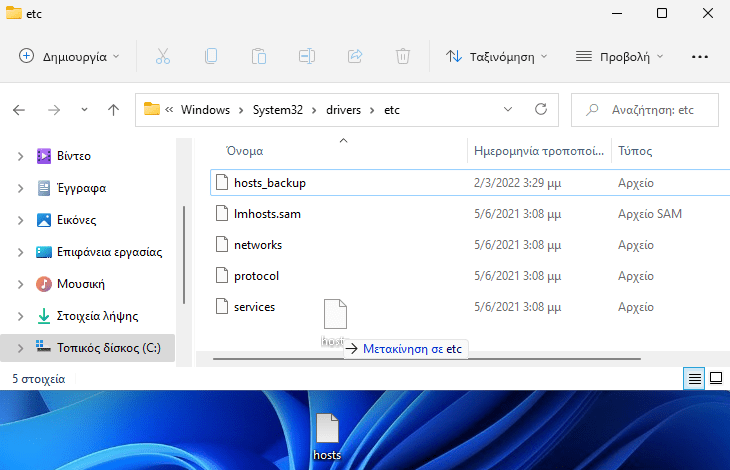Expand the Μουσική tree node
The height and width of the screenshot is (470, 730).
coord(20,284)
